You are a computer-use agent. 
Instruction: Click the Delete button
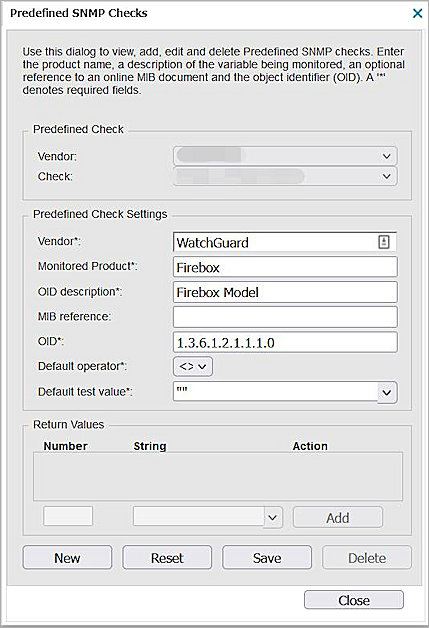[367, 558]
